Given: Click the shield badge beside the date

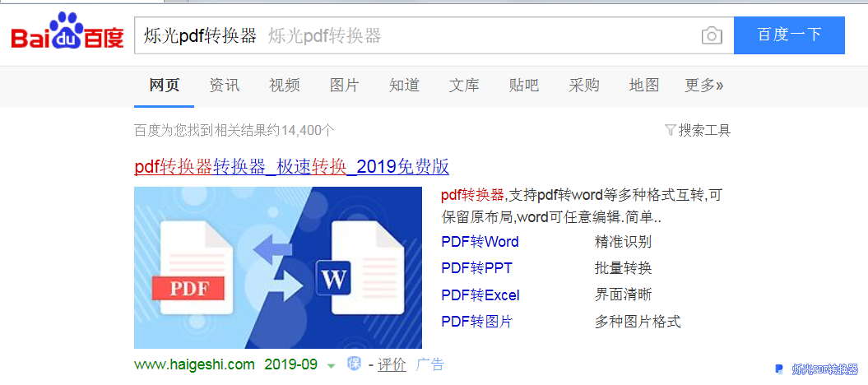Looking at the screenshot, I should coord(354,364).
